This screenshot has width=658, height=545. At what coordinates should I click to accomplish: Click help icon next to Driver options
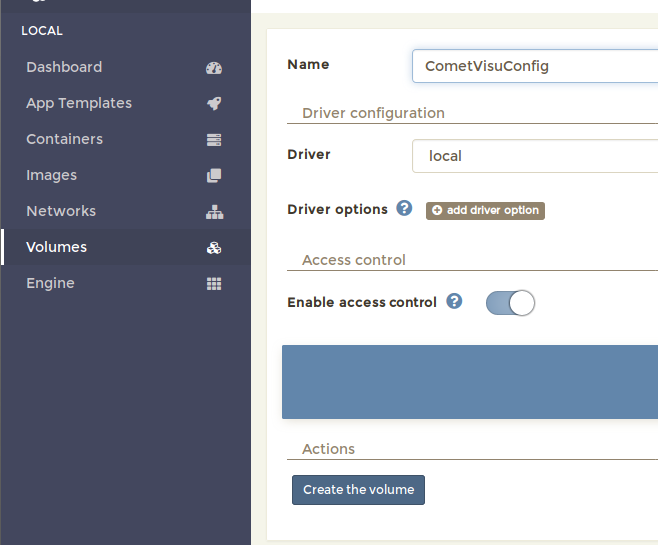404,209
